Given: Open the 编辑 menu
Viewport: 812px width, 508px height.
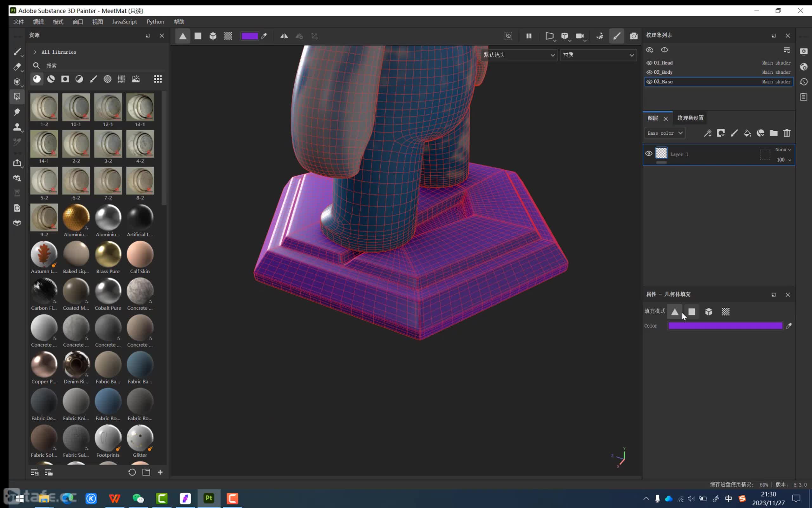Looking at the screenshot, I should (38, 22).
